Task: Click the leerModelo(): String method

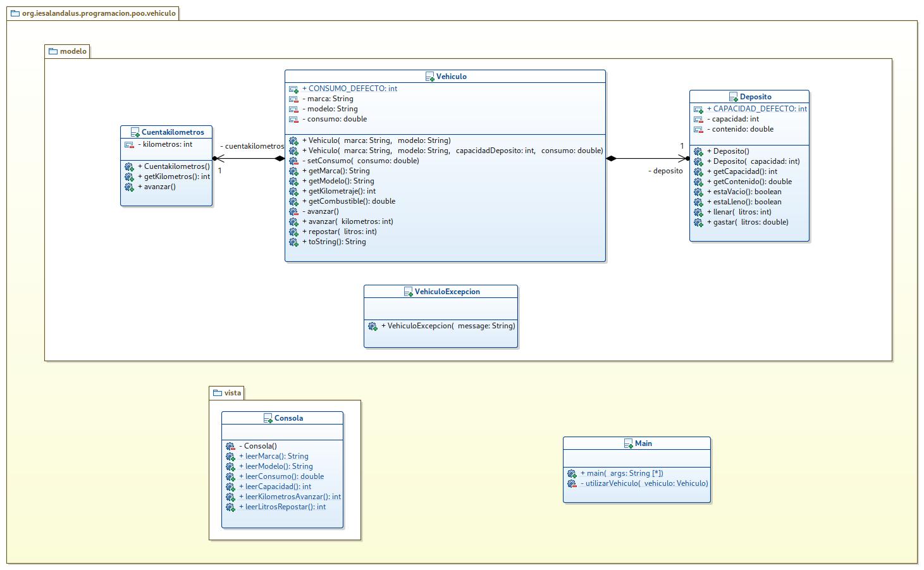Action: click(x=276, y=466)
